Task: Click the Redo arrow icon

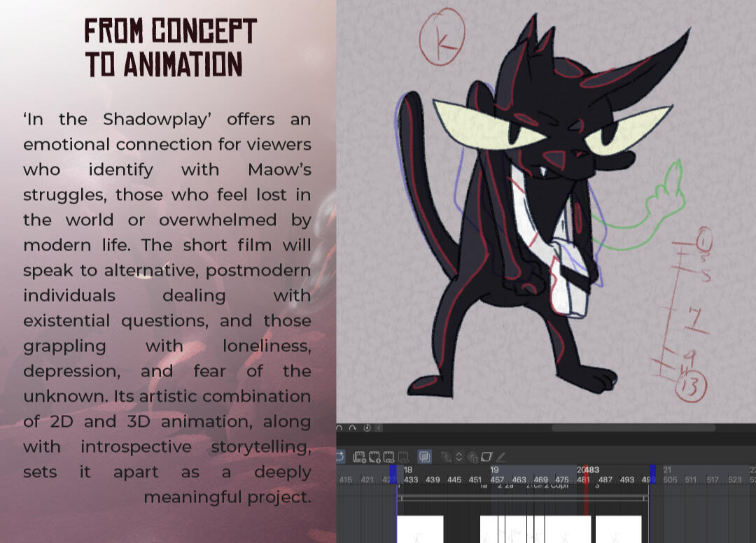Action: [x=353, y=428]
